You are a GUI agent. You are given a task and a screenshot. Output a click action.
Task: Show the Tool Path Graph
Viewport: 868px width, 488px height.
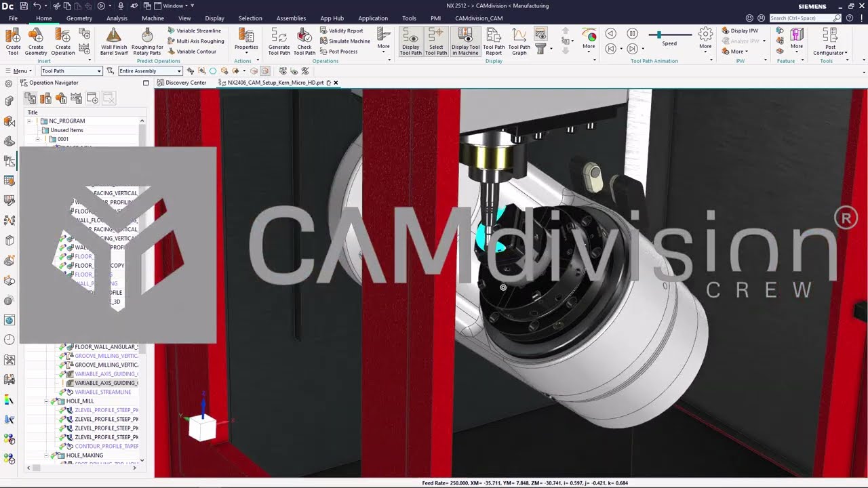coord(519,41)
